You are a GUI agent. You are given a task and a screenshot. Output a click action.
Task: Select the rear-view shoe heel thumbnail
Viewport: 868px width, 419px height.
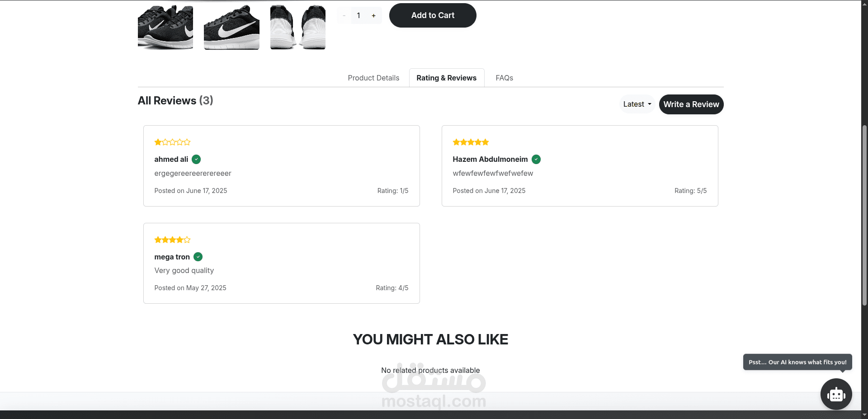click(x=297, y=27)
